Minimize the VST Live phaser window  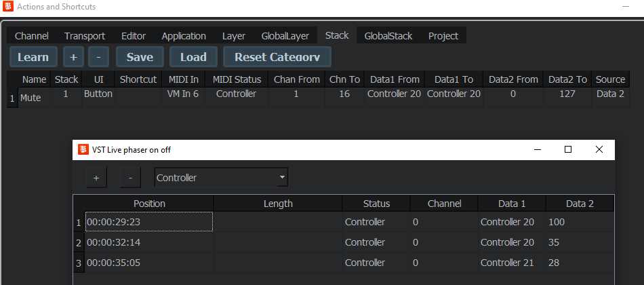(x=537, y=149)
